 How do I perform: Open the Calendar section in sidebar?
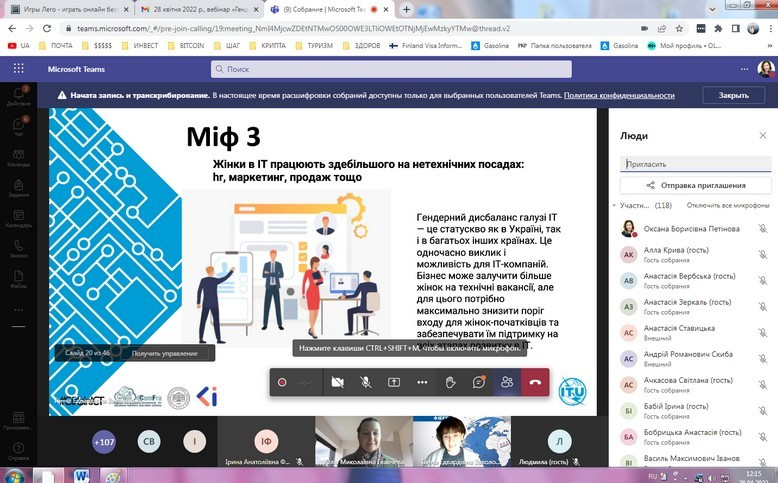coord(18,218)
